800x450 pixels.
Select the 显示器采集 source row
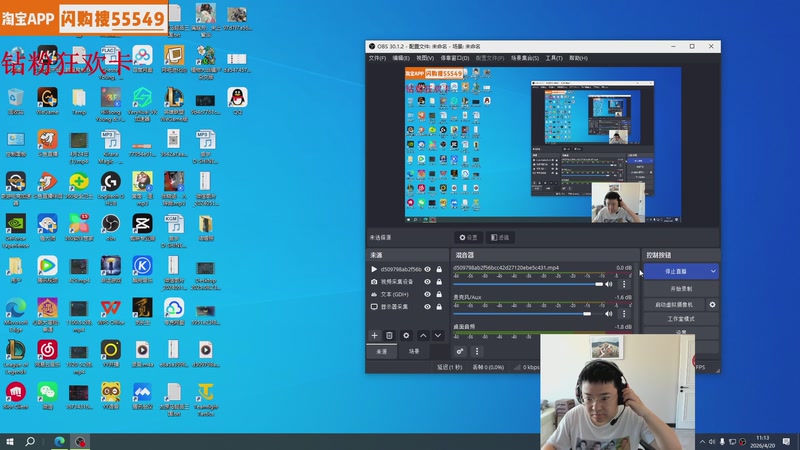407,307
